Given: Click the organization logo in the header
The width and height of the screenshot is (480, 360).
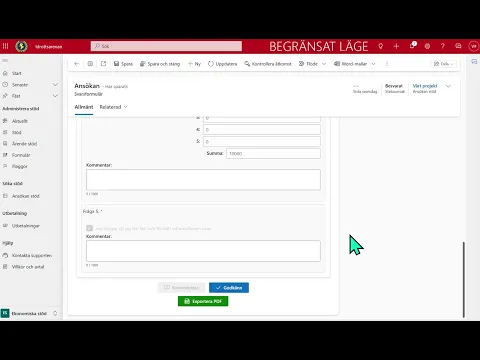Looking at the screenshot, I should click(21, 46).
